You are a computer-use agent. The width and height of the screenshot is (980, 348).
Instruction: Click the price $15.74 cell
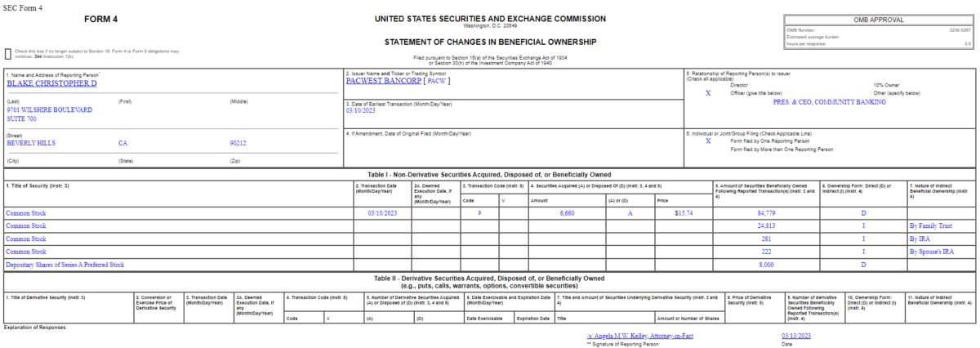[684, 213]
